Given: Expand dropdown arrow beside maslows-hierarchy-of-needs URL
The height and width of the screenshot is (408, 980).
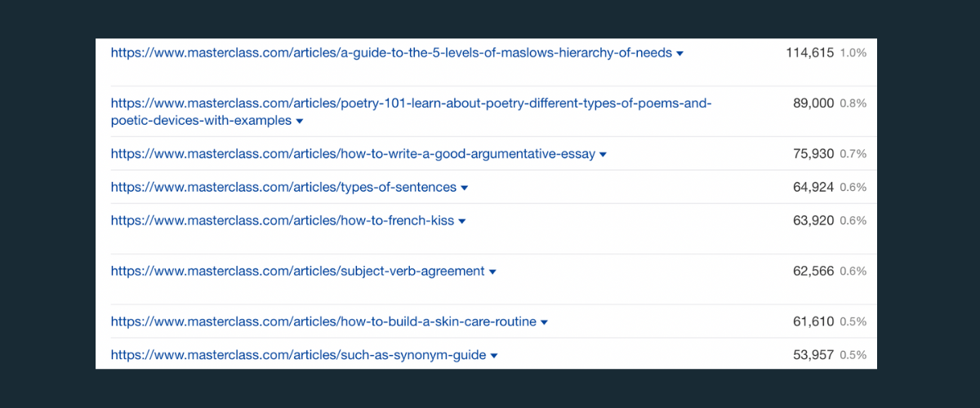Looking at the screenshot, I should 680,54.
